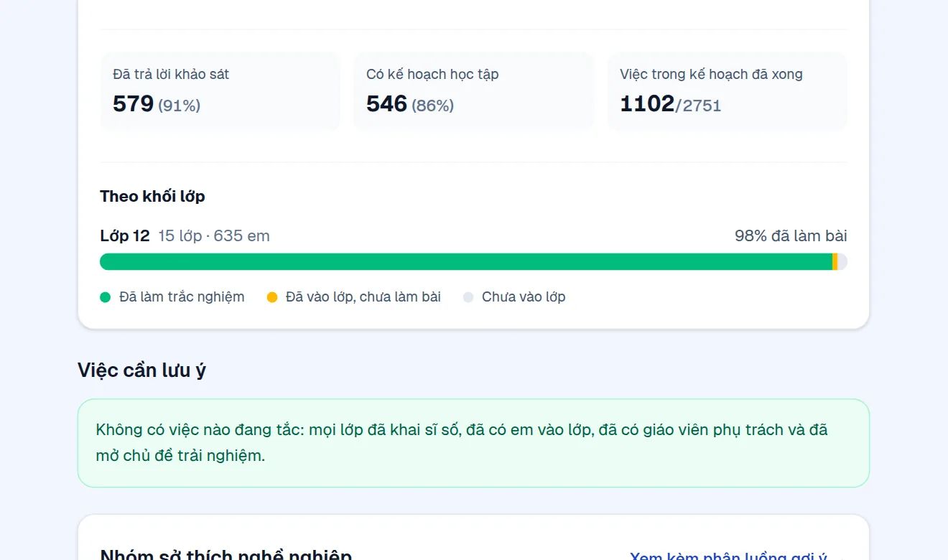Select the 'Việc trong kế hoạch đã xong' card
The width and height of the screenshot is (948, 560).
click(728, 91)
